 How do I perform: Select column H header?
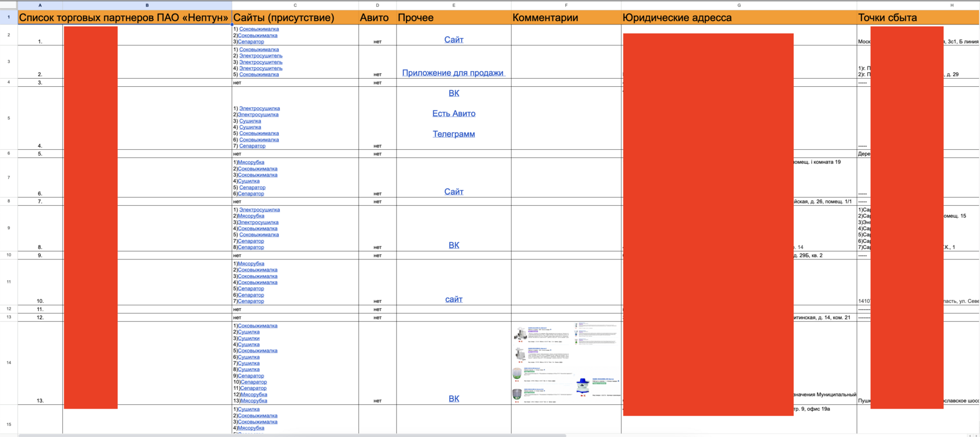point(919,5)
